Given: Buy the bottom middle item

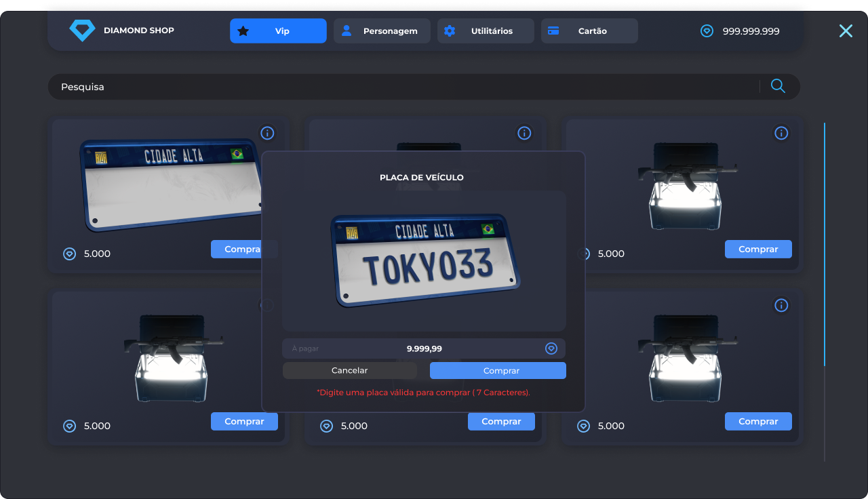Looking at the screenshot, I should (501, 421).
